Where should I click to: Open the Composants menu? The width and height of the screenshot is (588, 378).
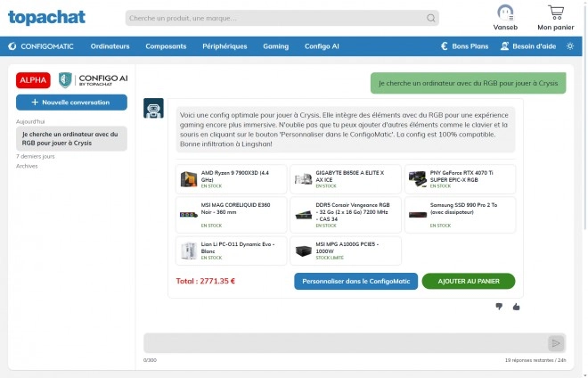(x=166, y=46)
